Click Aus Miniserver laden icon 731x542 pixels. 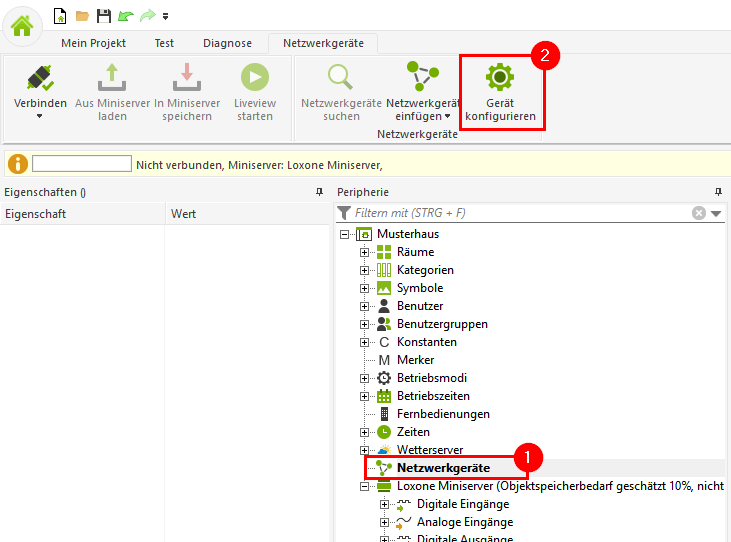112,77
